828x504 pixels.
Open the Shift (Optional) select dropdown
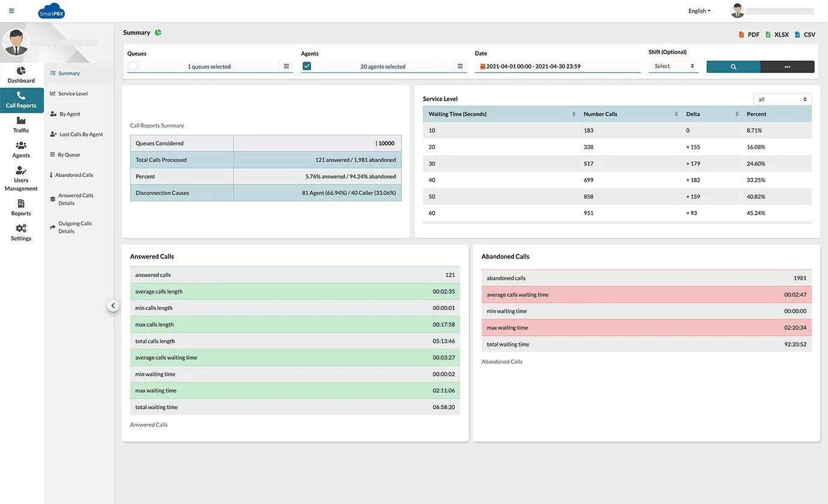tap(673, 66)
